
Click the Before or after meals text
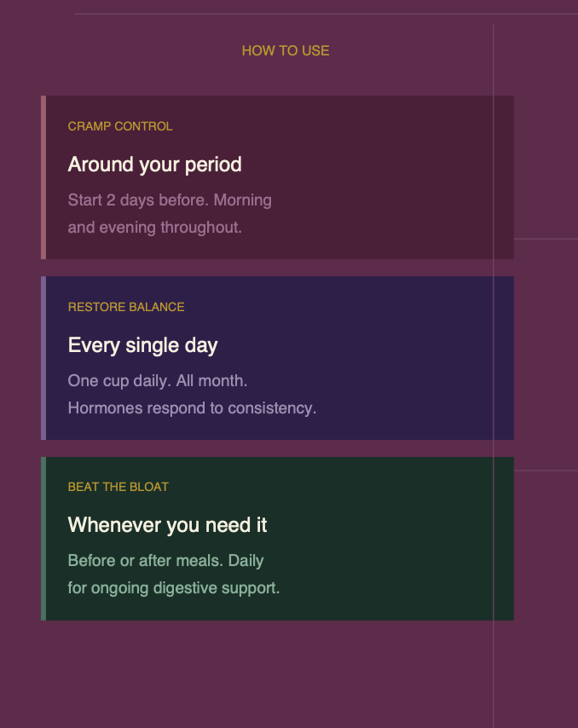[x=174, y=574]
